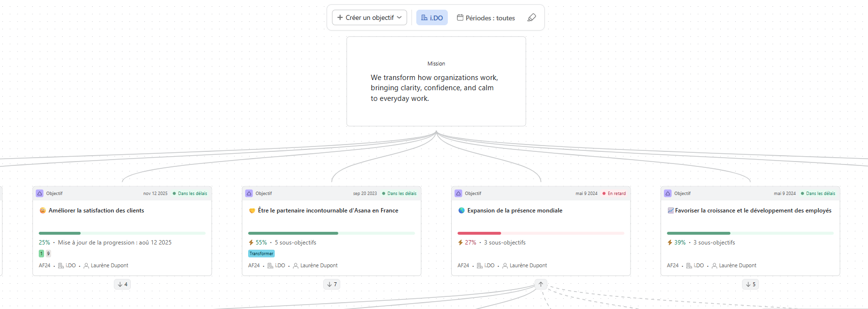Image resolution: width=868 pixels, height=309 pixels.
Task: Click the purple Objectif icon on Expansion card
Action: point(458,194)
